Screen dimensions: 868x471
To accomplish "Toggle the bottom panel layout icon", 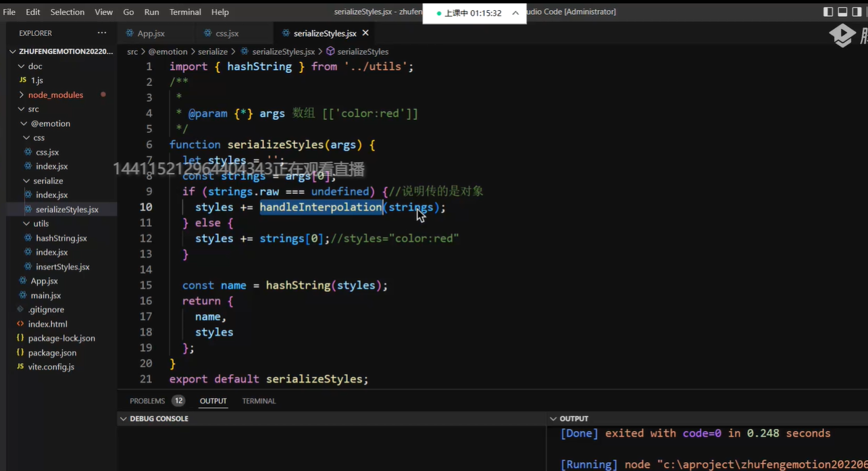I will [842, 11].
